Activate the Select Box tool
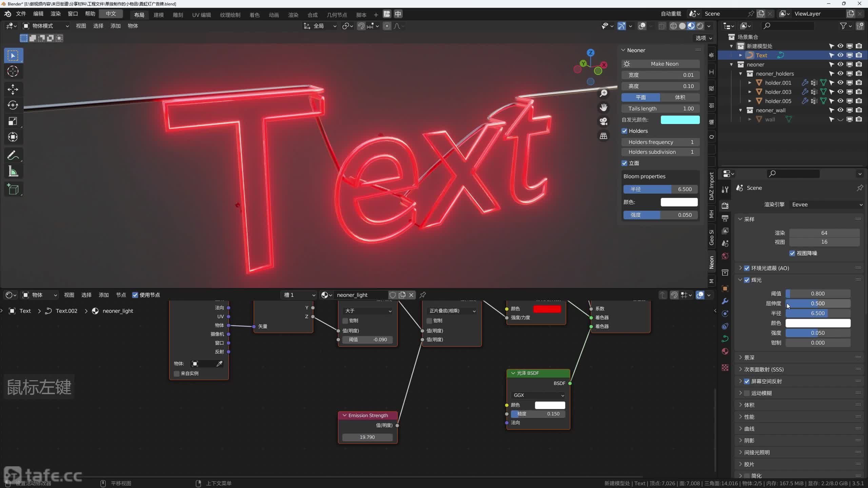The image size is (868, 488). coord(13,56)
